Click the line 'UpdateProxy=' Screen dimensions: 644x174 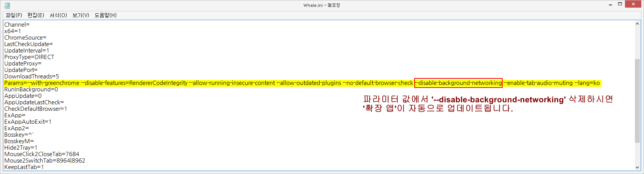tap(23, 64)
